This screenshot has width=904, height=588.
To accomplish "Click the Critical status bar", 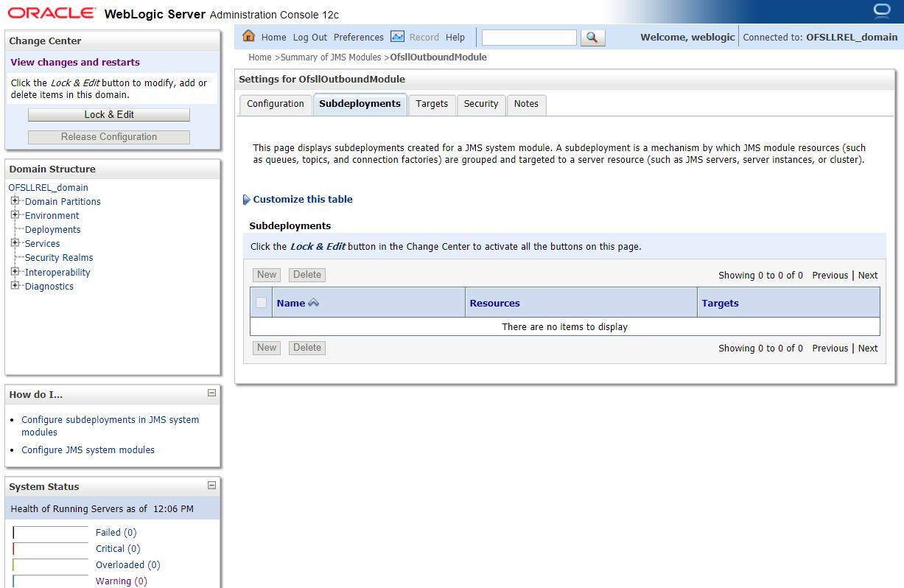I will pyautogui.click(x=50, y=549).
